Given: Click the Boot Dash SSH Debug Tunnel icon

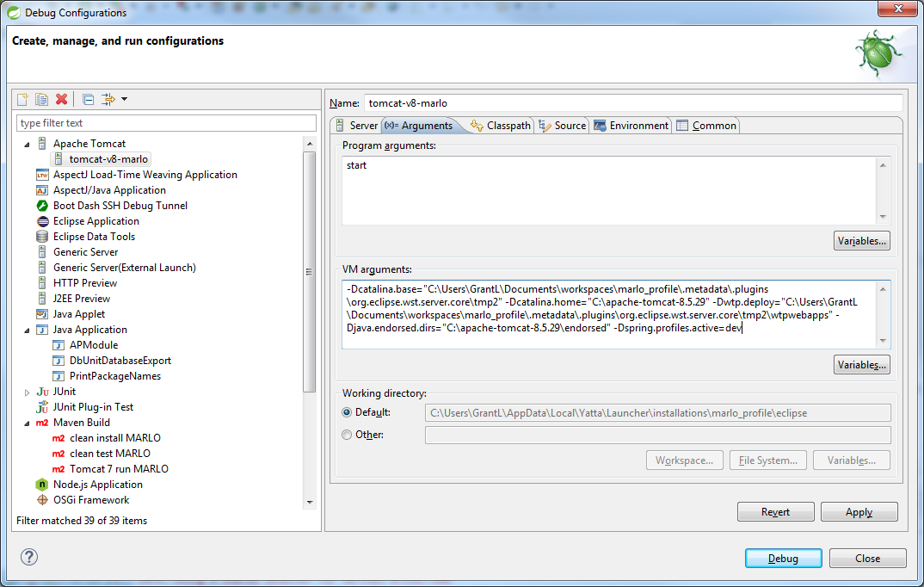Looking at the screenshot, I should point(42,206).
